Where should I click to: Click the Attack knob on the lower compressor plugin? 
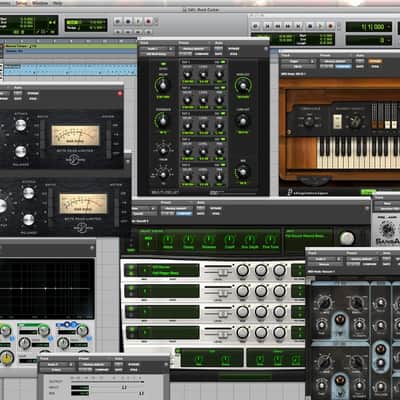pos(29,193)
